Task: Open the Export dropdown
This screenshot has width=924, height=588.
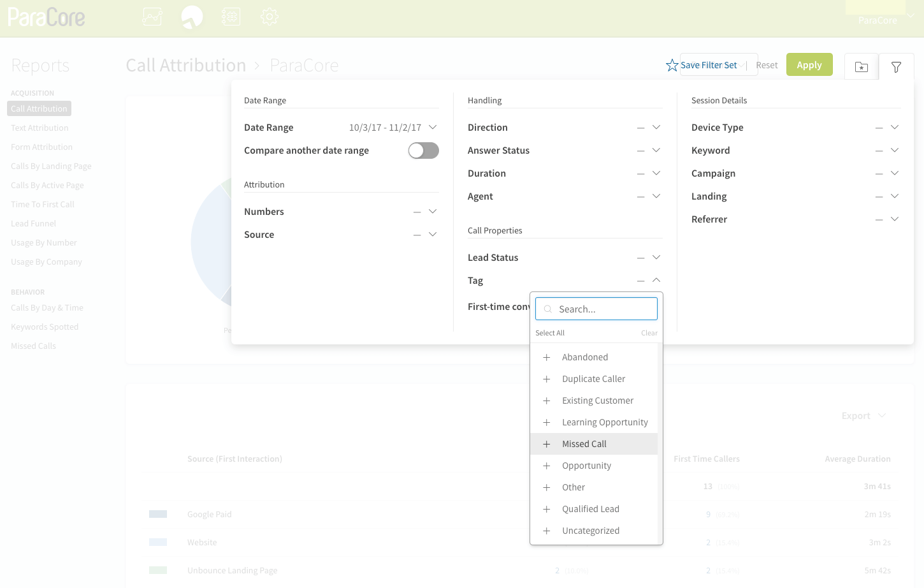Action: click(863, 416)
